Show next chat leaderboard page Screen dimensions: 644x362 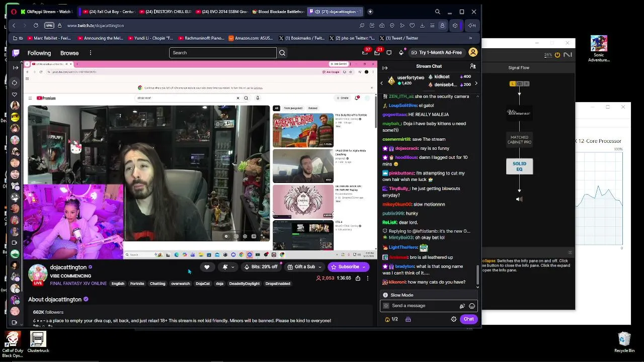click(476, 83)
